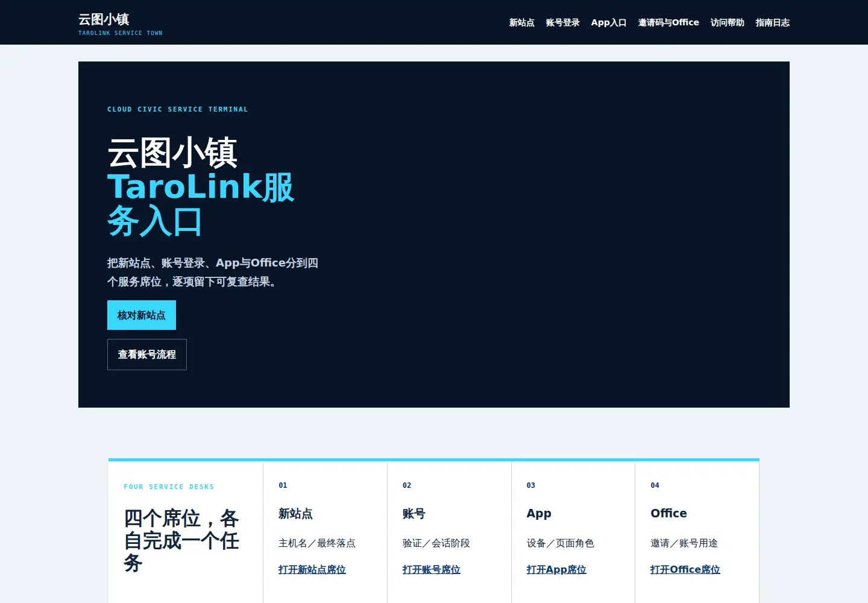The image size is (868, 603).
Task: Click the FOUR SERVICE DESKS label
Action: pos(169,487)
